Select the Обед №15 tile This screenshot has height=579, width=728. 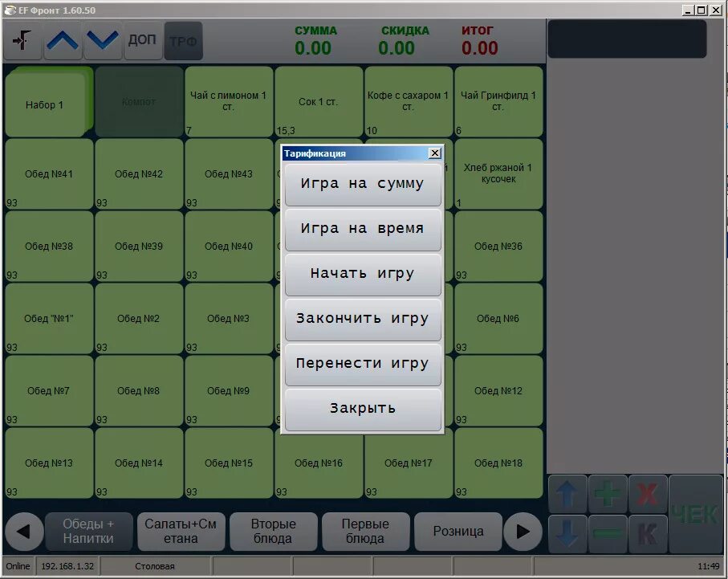pyautogui.click(x=229, y=463)
